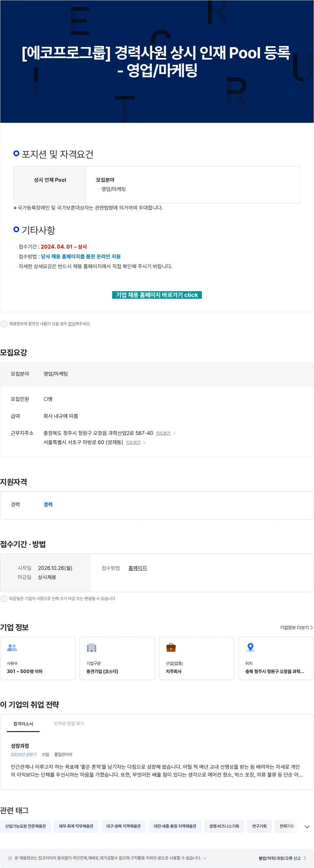Click the industry briefcase icon
This screenshot has height=868, width=314.
tap(171, 647)
